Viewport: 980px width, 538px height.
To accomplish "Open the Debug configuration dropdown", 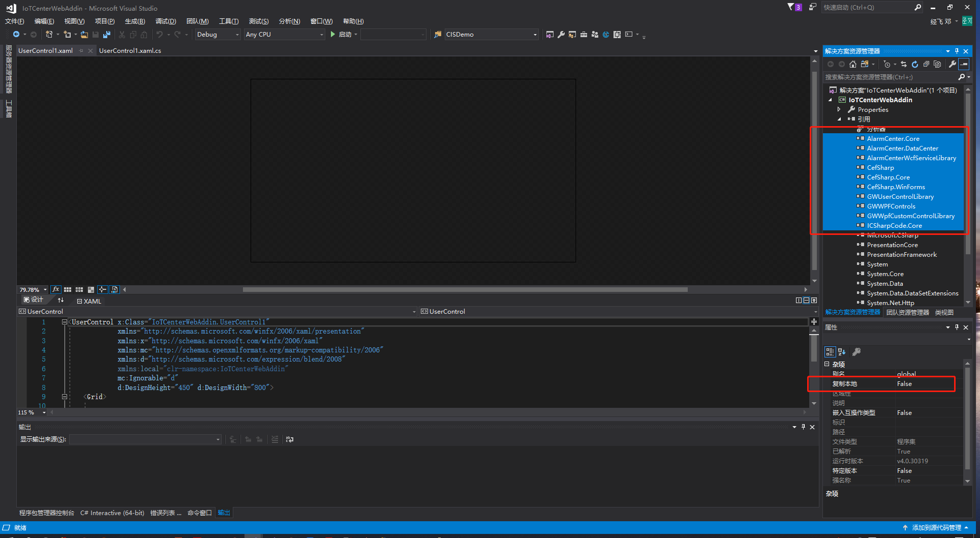I will [x=218, y=35].
